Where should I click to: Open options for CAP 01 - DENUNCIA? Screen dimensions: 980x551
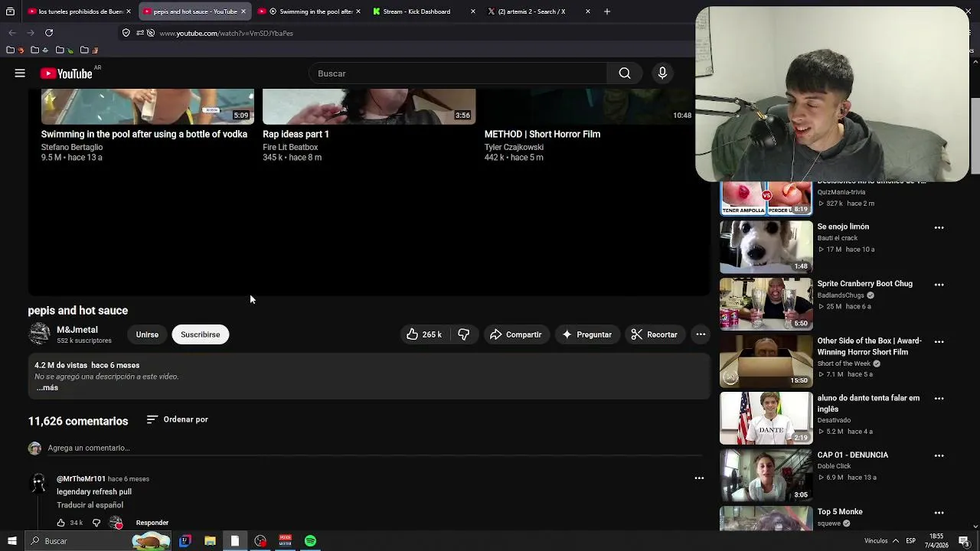tap(939, 455)
